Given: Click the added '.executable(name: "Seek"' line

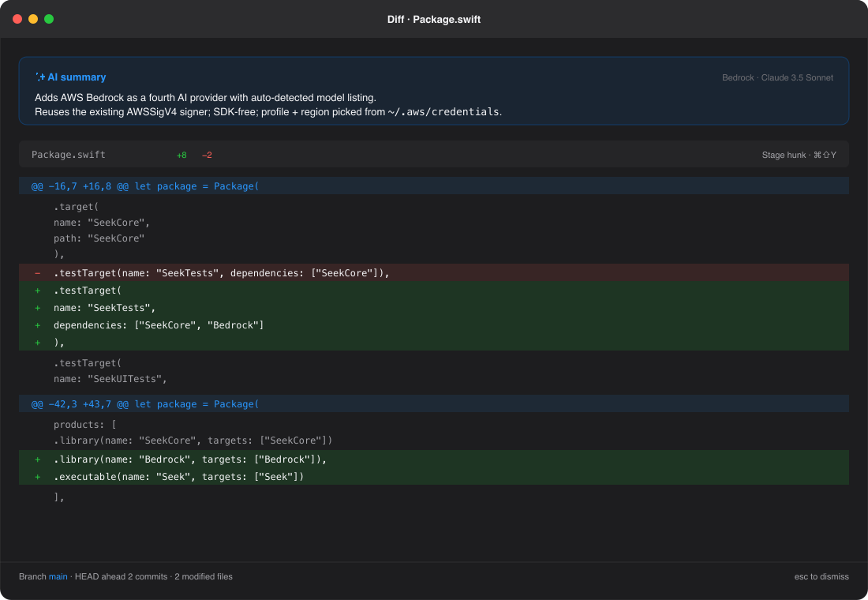Looking at the screenshot, I should tap(434, 476).
